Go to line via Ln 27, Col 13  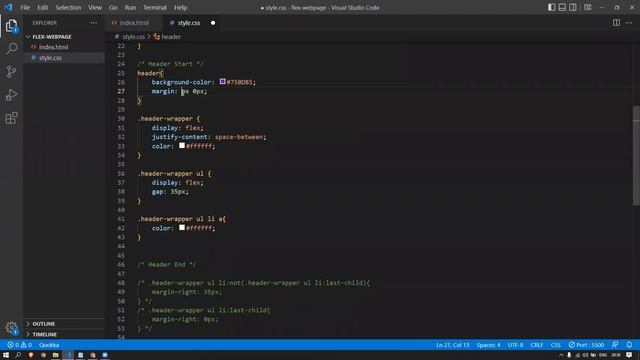coord(453,345)
